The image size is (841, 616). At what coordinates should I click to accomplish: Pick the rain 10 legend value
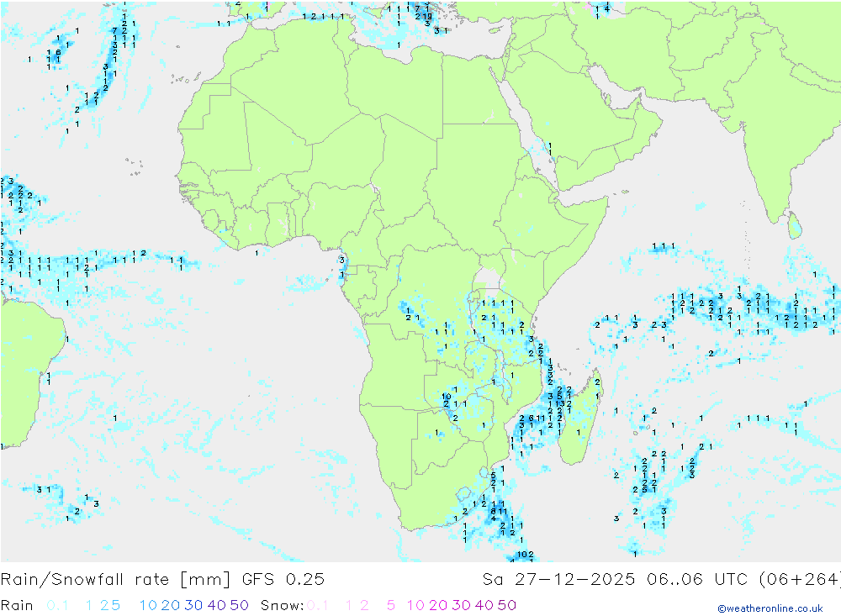[x=148, y=605]
